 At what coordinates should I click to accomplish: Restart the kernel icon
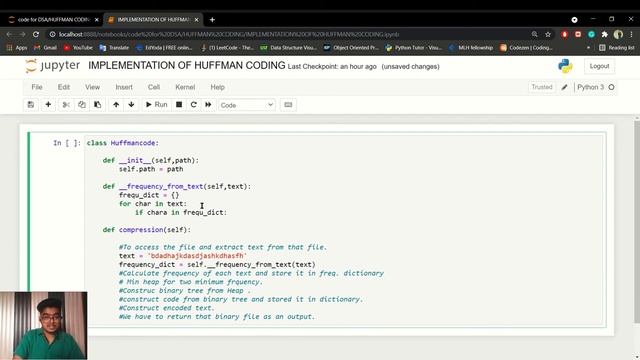point(193,105)
